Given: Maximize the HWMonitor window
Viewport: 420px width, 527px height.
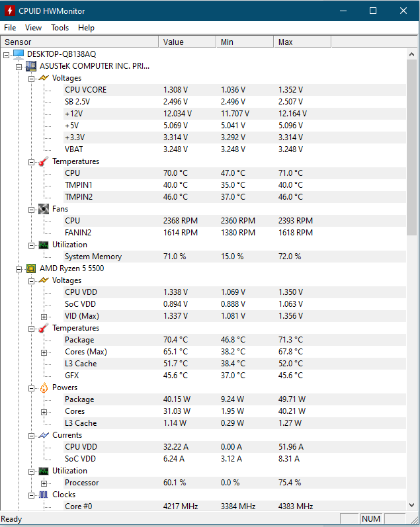Looking at the screenshot, I should click(373, 11).
